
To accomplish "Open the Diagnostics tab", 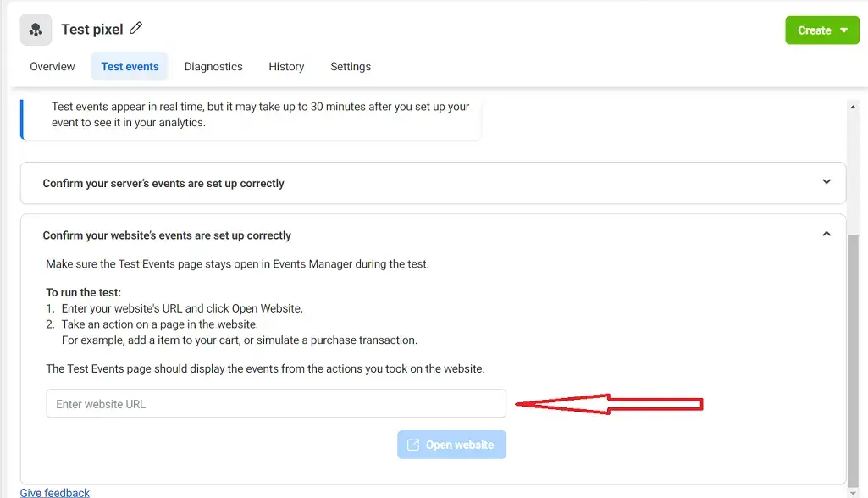I will (x=213, y=66).
